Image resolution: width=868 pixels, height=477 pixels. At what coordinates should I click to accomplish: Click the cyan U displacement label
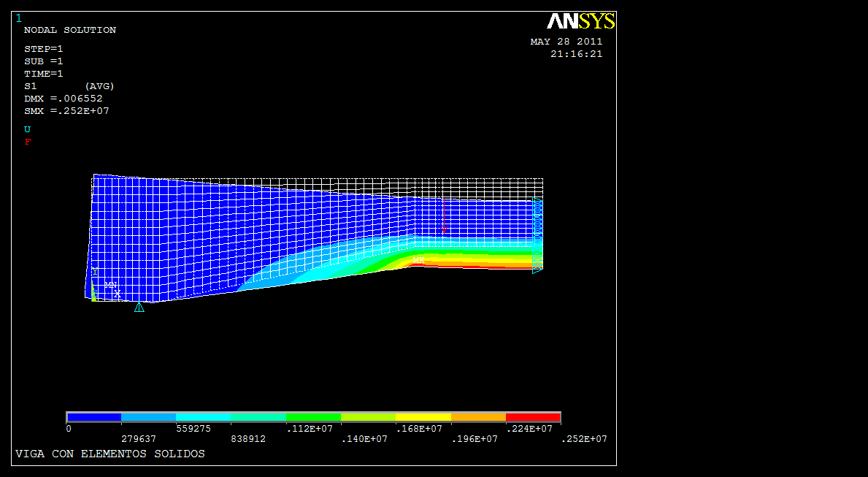(28, 129)
